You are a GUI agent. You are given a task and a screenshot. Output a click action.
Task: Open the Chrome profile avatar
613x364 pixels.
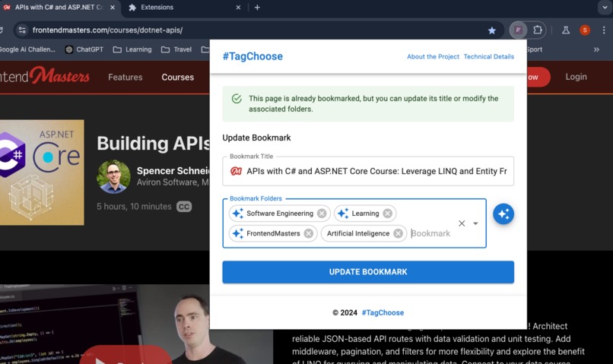[x=585, y=30]
